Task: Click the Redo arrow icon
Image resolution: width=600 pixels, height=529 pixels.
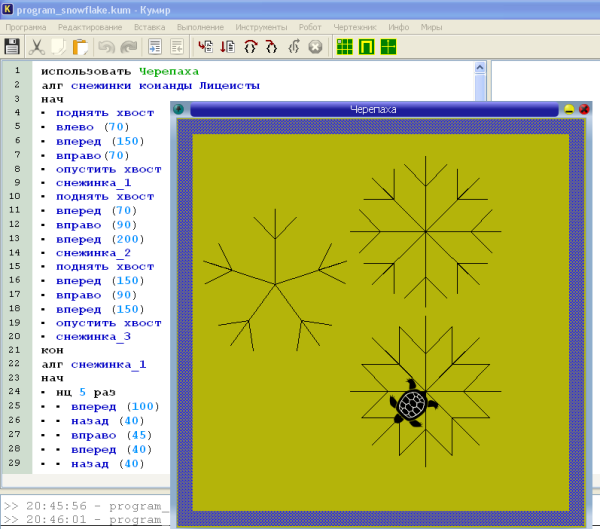Action: 129,46
